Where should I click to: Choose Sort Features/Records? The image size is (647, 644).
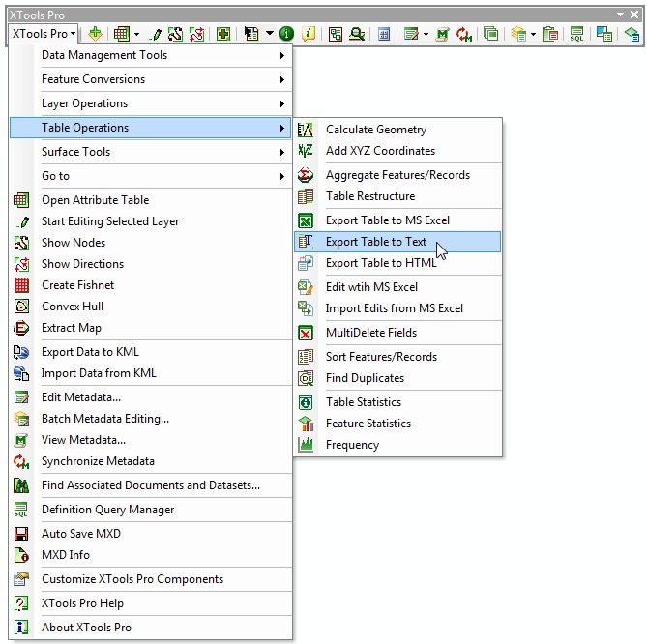click(397, 357)
